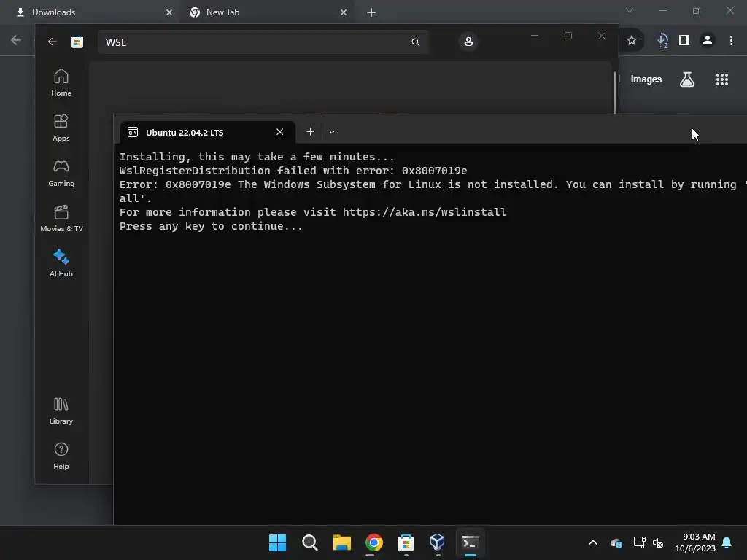
Task: Click Chrome back arrow
Action: coord(16,41)
